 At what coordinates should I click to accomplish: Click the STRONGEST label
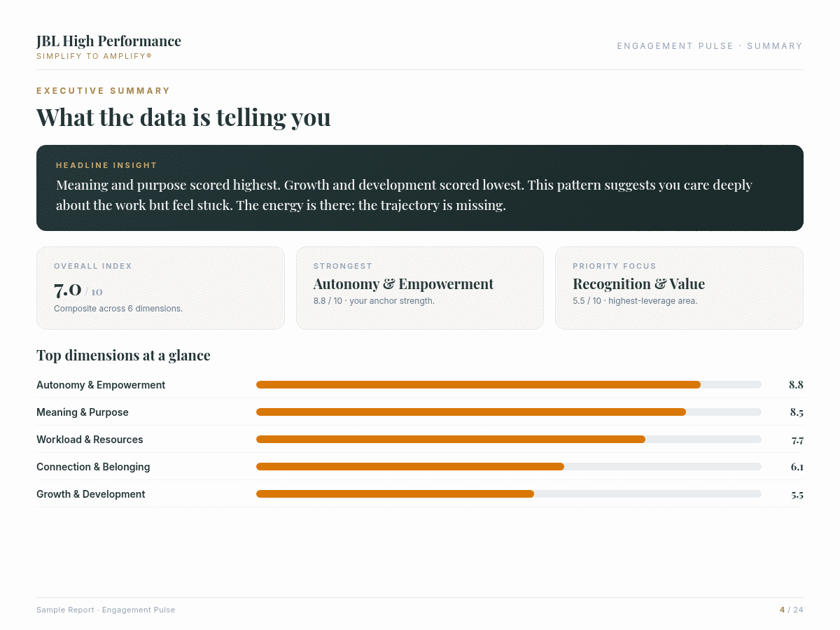click(x=343, y=266)
